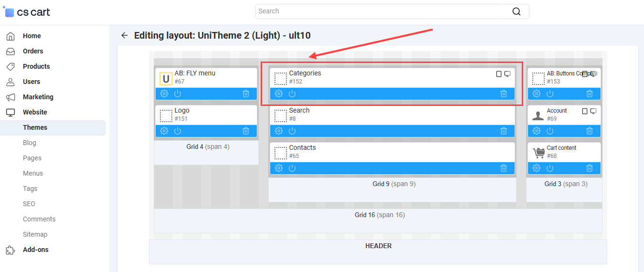Delete the Account block via trash icon
The height and width of the screenshot is (272, 644).
pos(590,131)
